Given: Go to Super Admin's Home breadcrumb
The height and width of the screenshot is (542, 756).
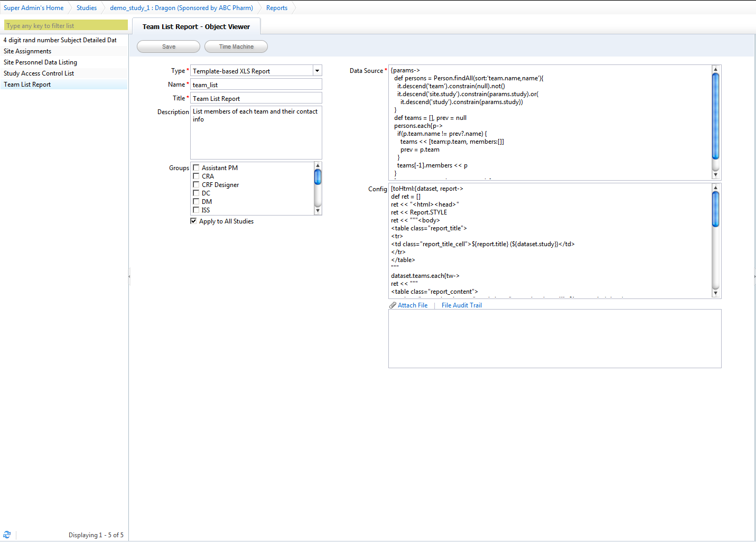Looking at the screenshot, I should [34, 8].
